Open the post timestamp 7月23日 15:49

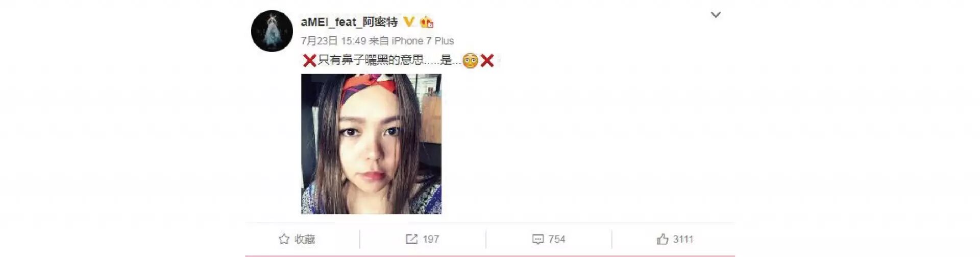(333, 41)
